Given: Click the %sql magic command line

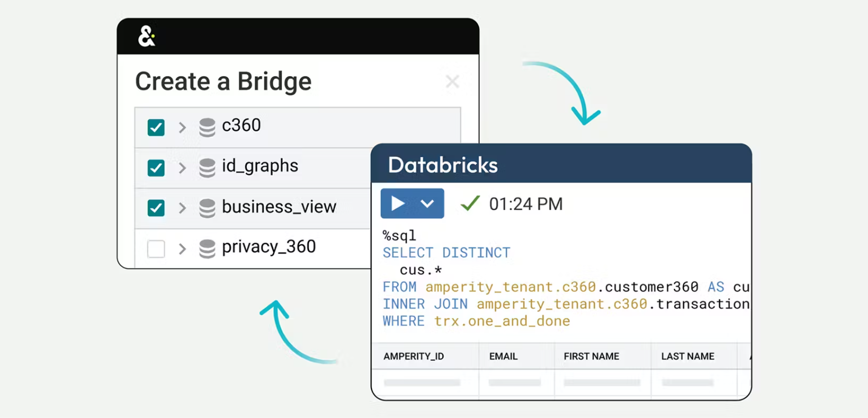Looking at the screenshot, I should pyautogui.click(x=399, y=235).
